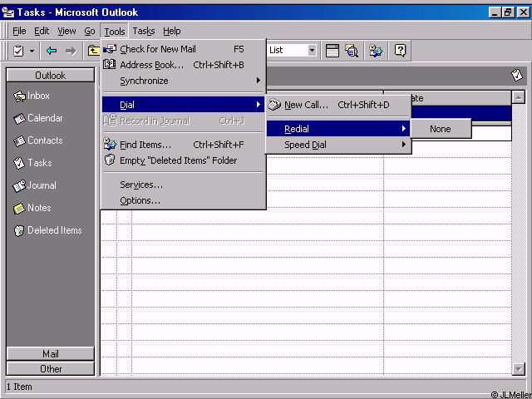Open the New Task button dropdown arrow
The height and width of the screenshot is (399, 532).
coord(32,51)
